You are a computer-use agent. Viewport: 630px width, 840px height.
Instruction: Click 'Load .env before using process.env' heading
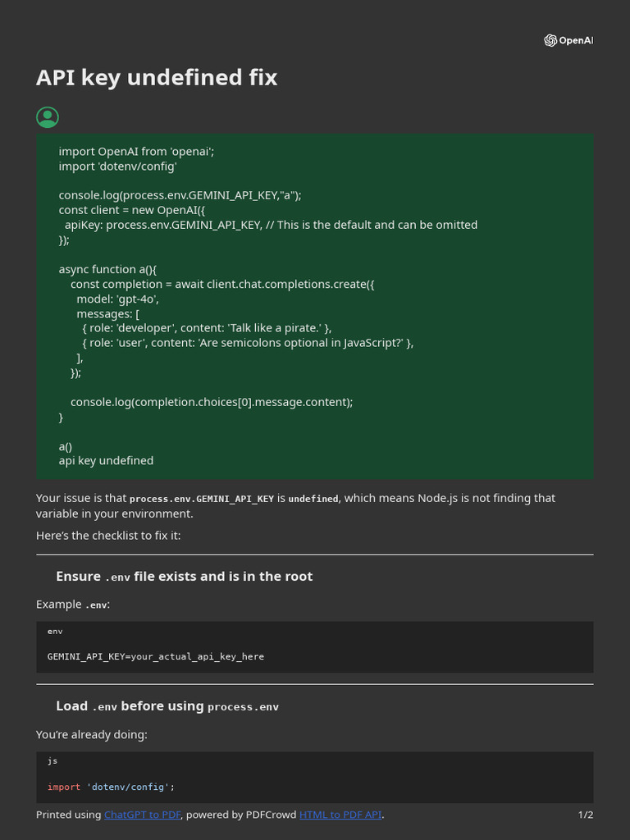point(167,706)
